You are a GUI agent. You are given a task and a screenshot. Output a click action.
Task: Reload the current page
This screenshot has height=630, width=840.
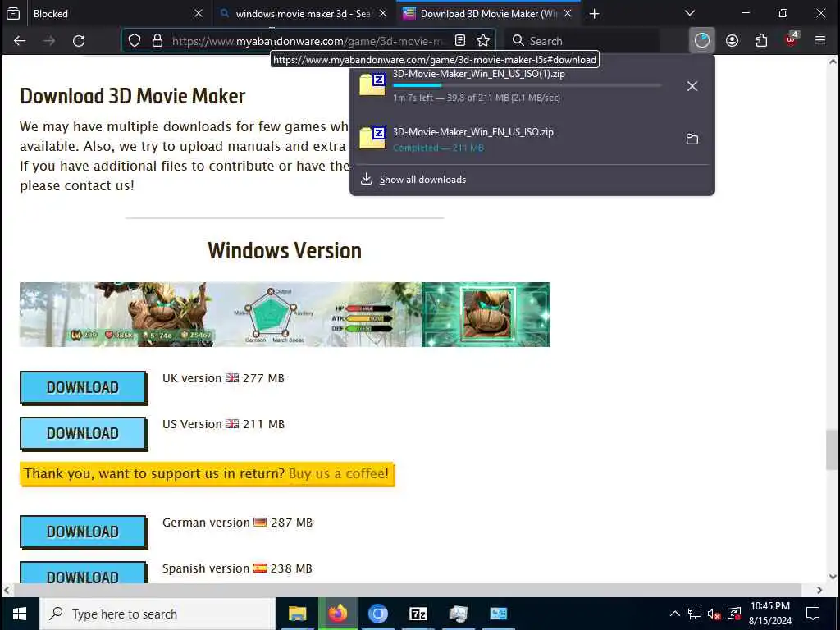click(79, 41)
